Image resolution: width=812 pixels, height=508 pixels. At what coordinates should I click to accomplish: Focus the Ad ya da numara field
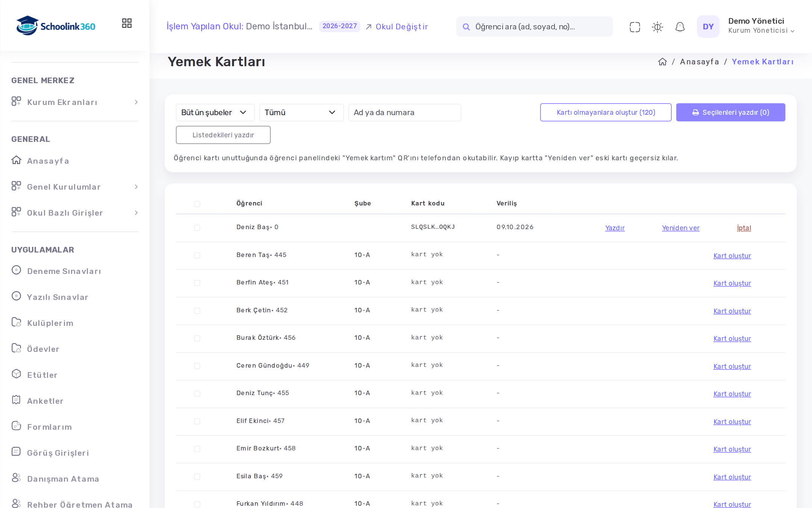pos(404,113)
